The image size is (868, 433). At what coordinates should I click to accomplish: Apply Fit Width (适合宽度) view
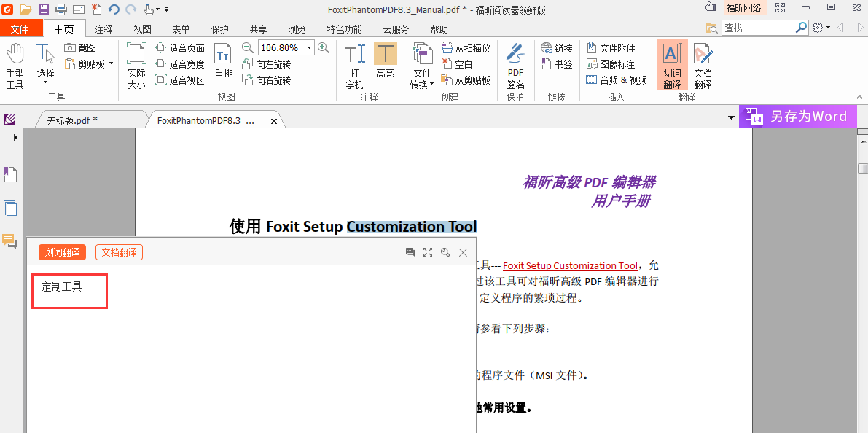[x=180, y=64]
